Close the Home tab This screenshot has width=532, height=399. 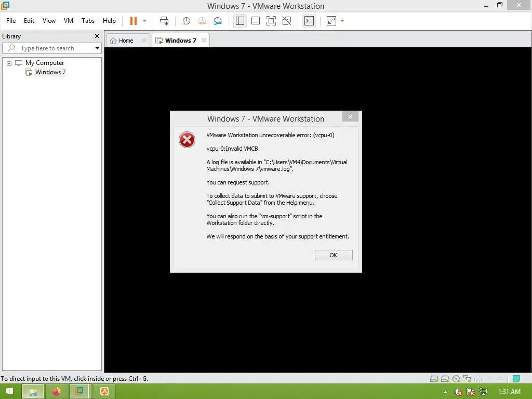(144, 41)
